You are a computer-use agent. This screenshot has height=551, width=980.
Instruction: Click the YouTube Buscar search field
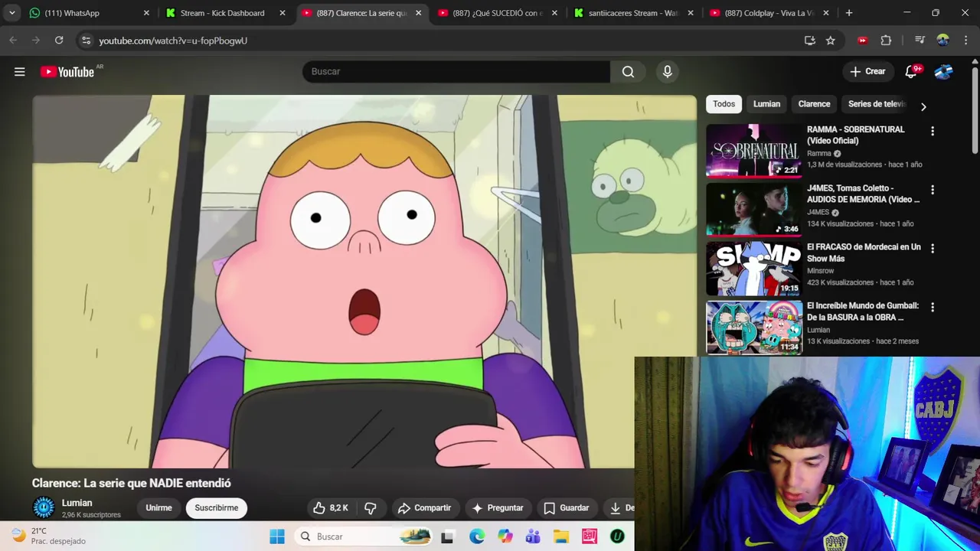click(456, 71)
